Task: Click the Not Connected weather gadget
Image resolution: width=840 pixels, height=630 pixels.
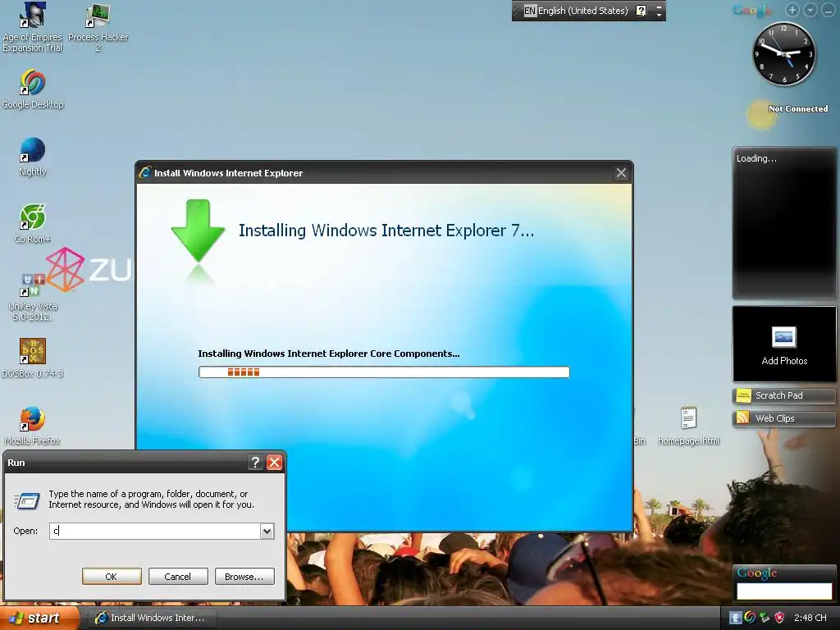Action: [x=787, y=113]
